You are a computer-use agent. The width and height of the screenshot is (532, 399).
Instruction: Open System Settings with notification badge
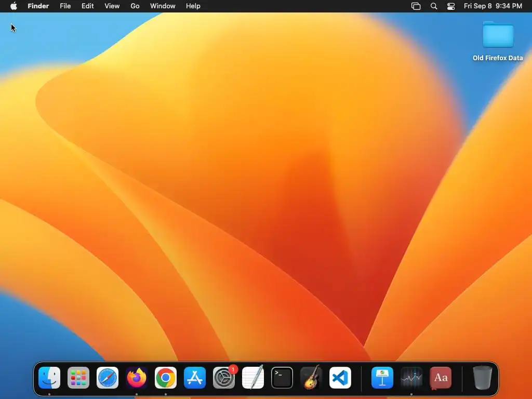(x=224, y=378)
